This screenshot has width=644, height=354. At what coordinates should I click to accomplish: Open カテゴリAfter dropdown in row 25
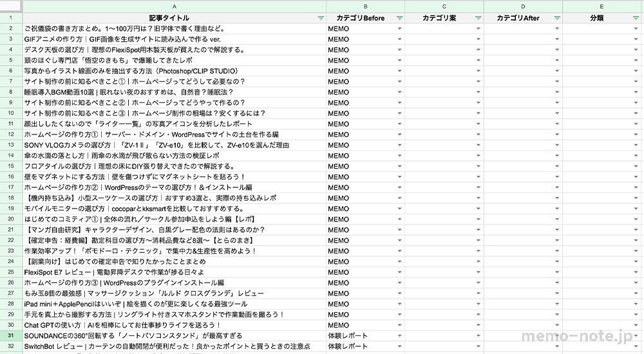[x=557, y=272]
